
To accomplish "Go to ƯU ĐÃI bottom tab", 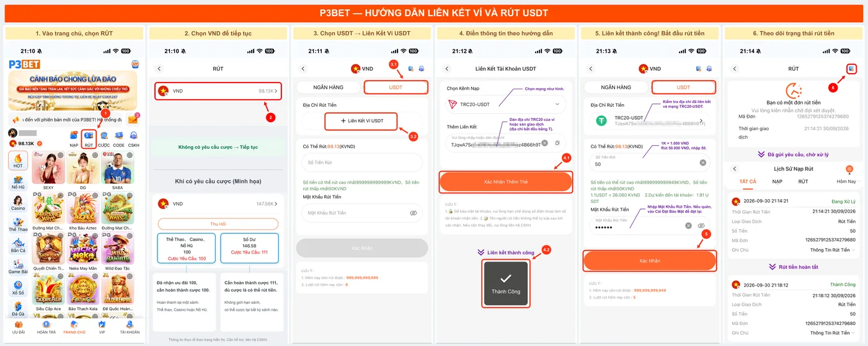I will pyautogui.click(x=18, y=327).
